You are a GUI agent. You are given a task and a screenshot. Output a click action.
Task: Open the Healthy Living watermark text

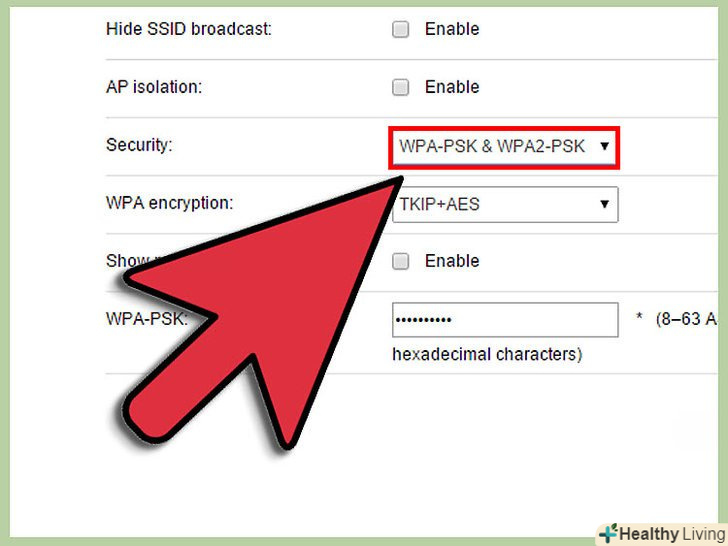[672, 534]
